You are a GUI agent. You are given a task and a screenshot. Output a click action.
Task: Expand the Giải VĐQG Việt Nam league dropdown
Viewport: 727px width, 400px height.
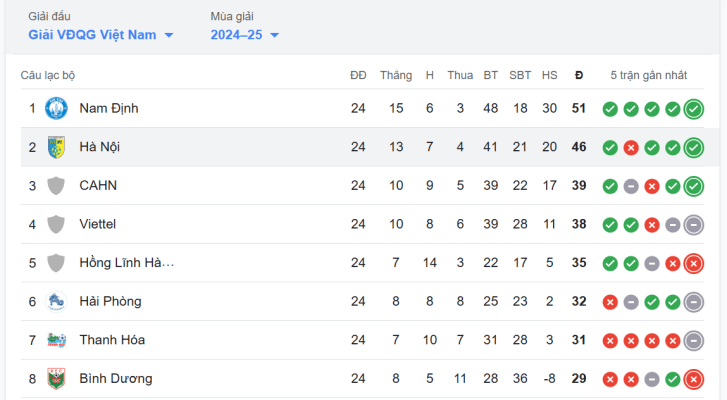pyautogui.click(x=101, y=35)
